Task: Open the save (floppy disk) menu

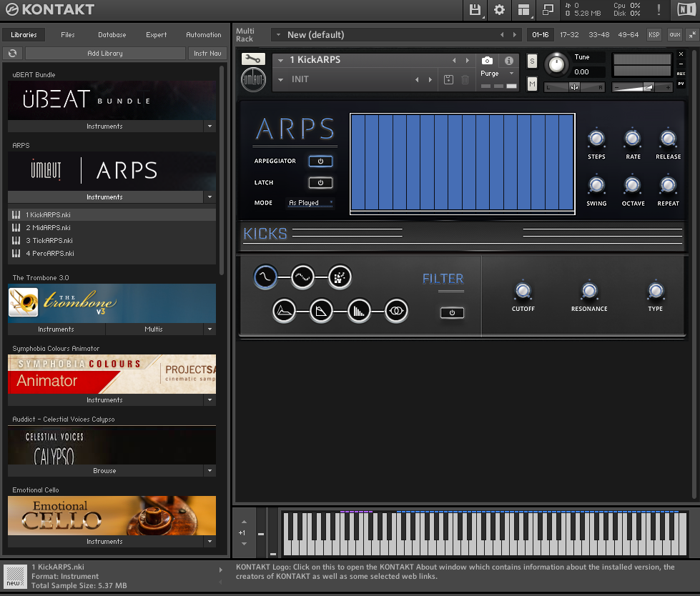Action: click(x=475, y=10)
